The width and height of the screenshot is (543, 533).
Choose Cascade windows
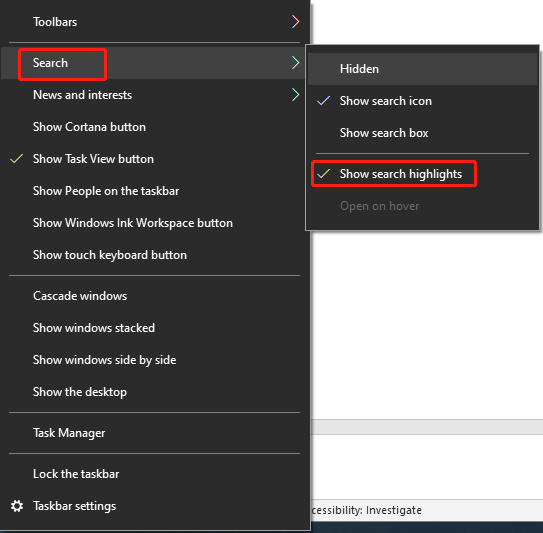[154, 296]
